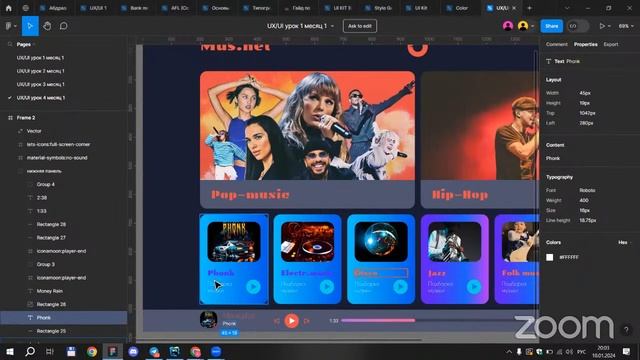Image resolution: width=640 pixels, height=360 pixels.
Task: Open the Bank file tab
Action: pos(136,8)
